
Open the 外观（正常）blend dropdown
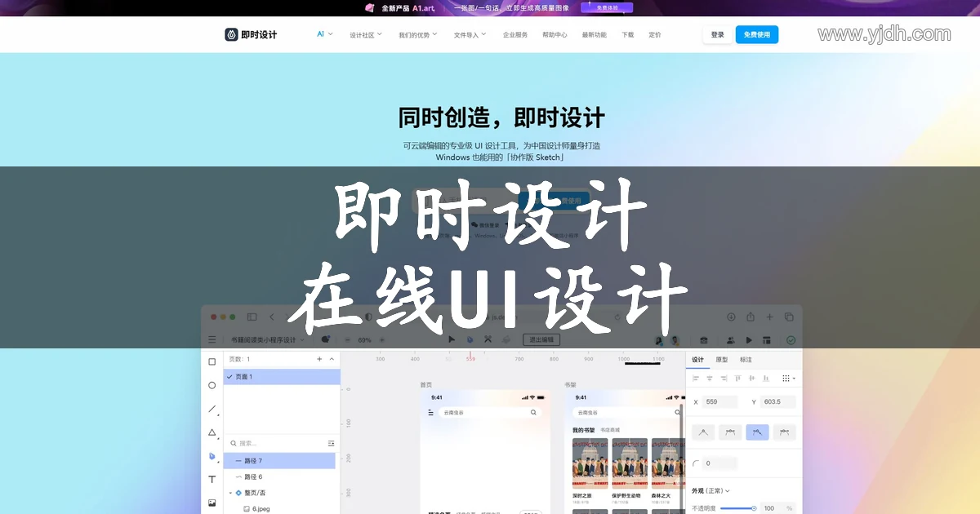click(710, 490)
